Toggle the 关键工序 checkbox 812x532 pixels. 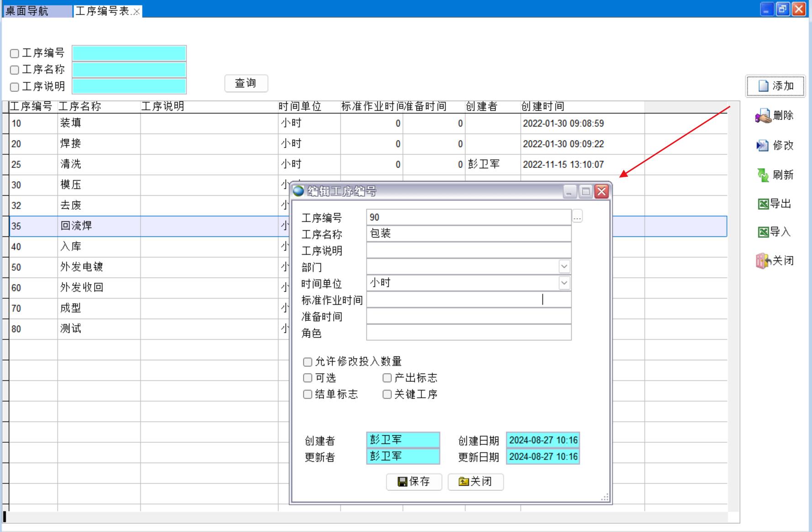pyautogui.click(x=387, y=394)
